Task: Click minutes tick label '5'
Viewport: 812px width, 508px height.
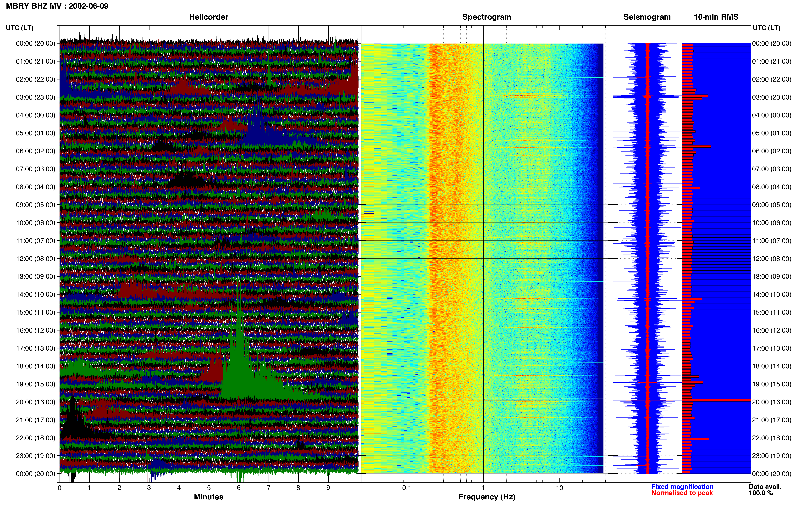Action: pyautogui.click(x=209, y=487)
